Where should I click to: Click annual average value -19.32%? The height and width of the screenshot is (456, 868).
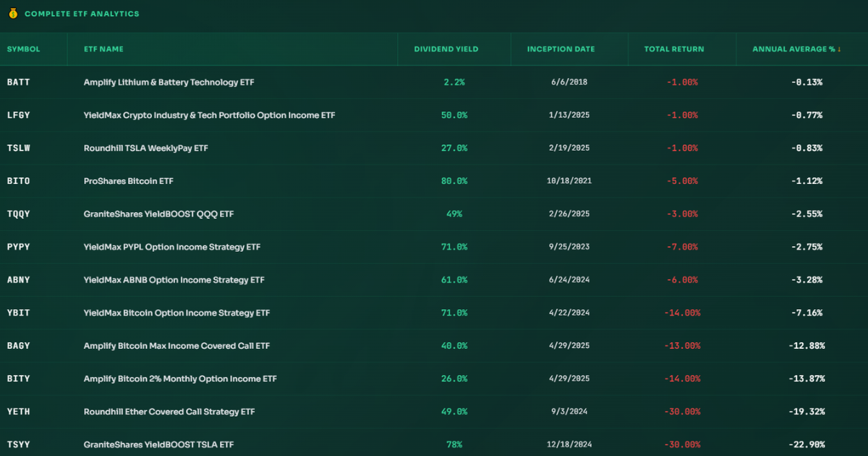coord(807,412)
